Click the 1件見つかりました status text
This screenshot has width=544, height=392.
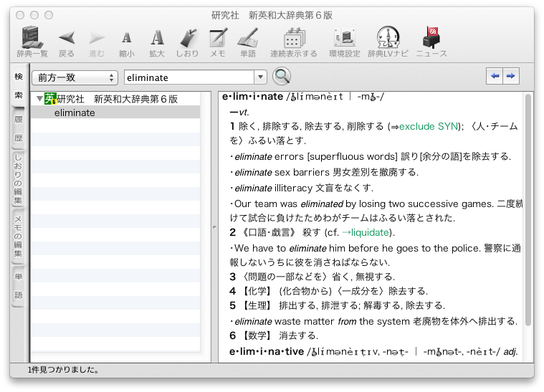(64, 370)
